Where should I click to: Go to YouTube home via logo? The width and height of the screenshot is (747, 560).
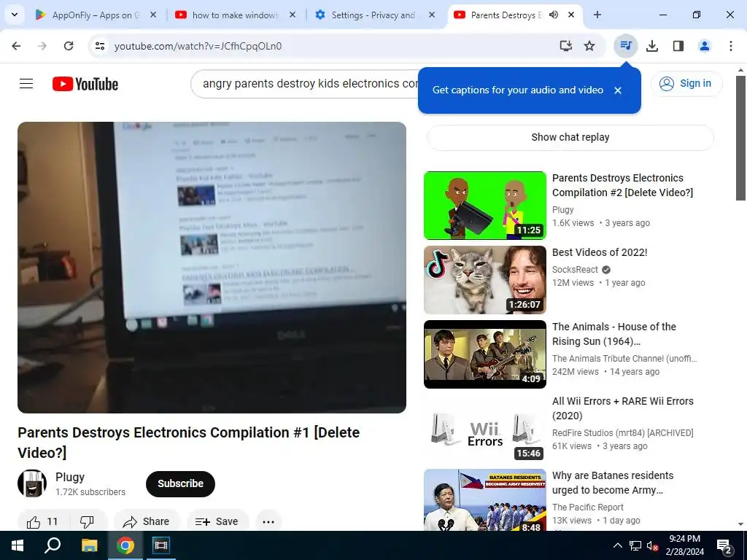(x=85, y=84)
